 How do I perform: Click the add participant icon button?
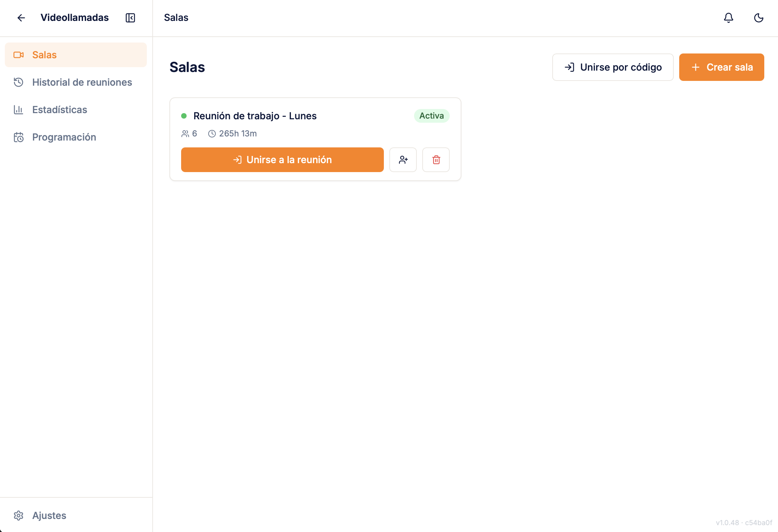point(403,160)
